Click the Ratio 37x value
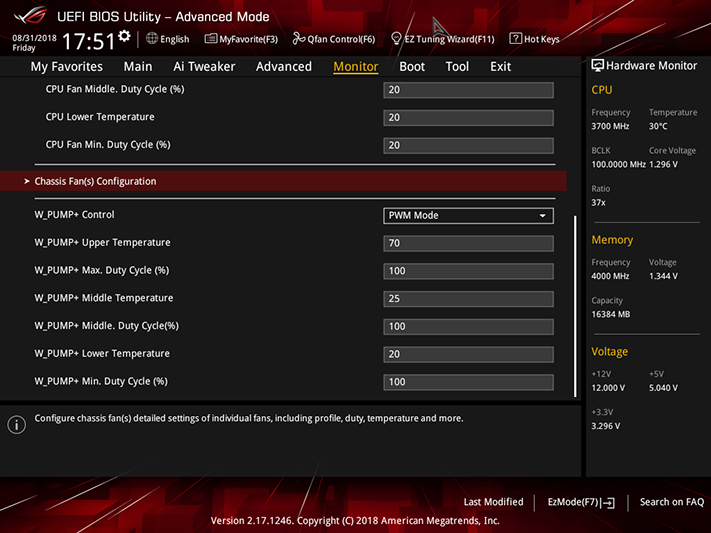This screenshot has height=533, width=711. [x=598, y=202]
